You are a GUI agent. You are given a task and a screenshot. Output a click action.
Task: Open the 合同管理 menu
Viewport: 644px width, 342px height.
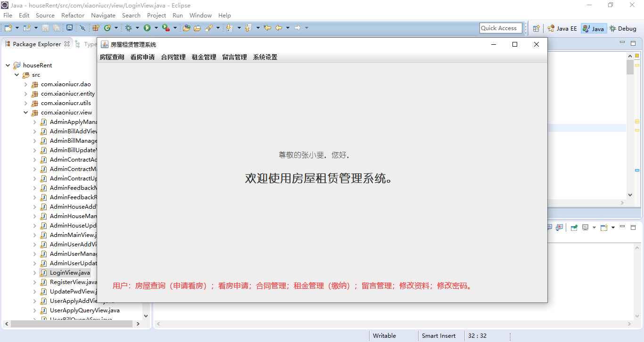tap(173, 57)
